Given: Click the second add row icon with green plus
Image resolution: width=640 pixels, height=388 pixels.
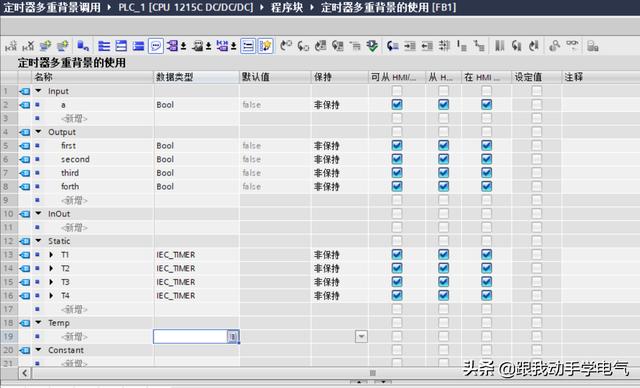Looking at the screenshot, I should pyautogui.click(x=62, y=46).
